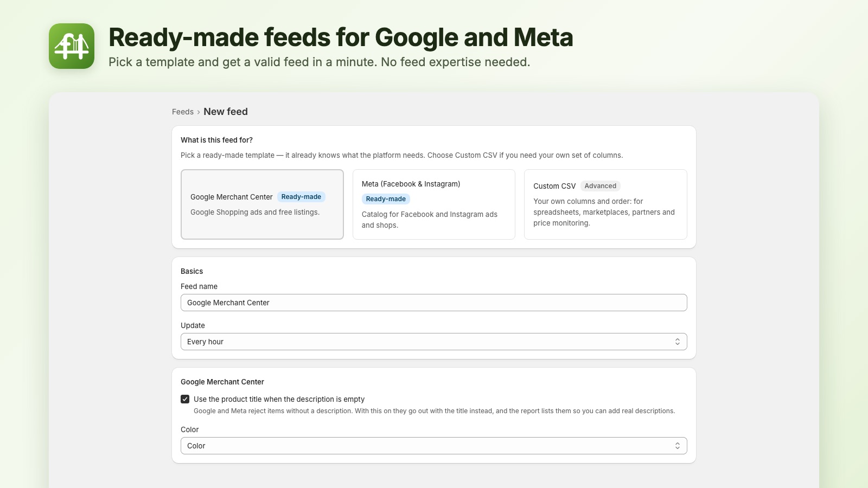Click 'Google Shopping ads and free listings.' text
868x488 pixels.
click(x=255, y=212)
